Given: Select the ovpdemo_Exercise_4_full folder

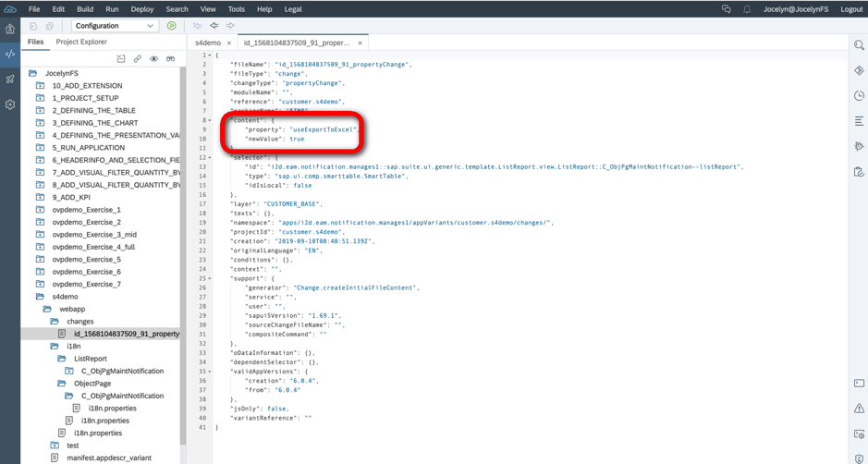Looking at the screenshot, I should point(93,247).
